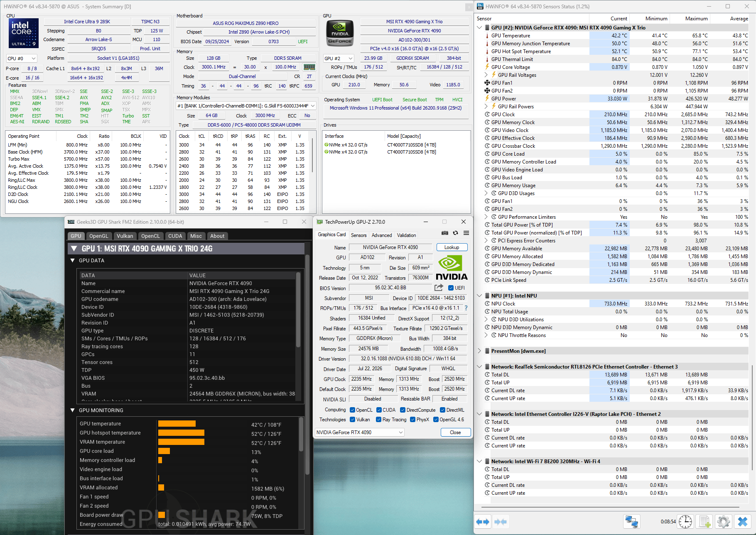Open the Advanced tab in GPU-Z
756x535 pixels.
[382, 235]
